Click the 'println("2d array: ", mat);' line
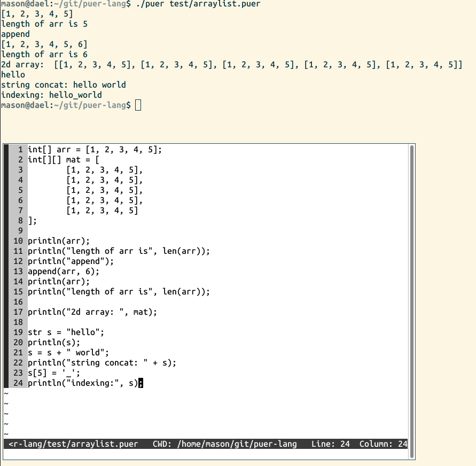The height and width of the screenshot is (466, 476). pos(92,312)
